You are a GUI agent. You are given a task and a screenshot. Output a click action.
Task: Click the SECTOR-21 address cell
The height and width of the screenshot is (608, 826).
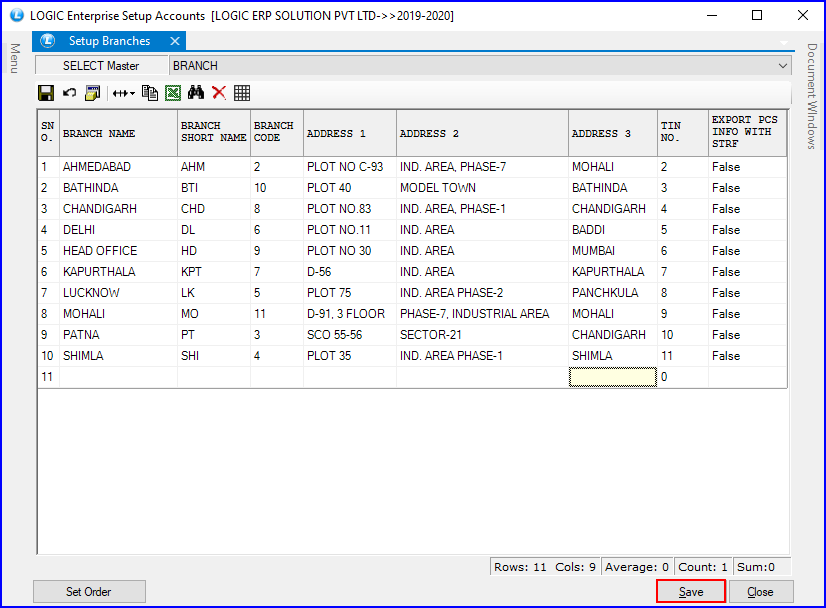pos(483,335)
